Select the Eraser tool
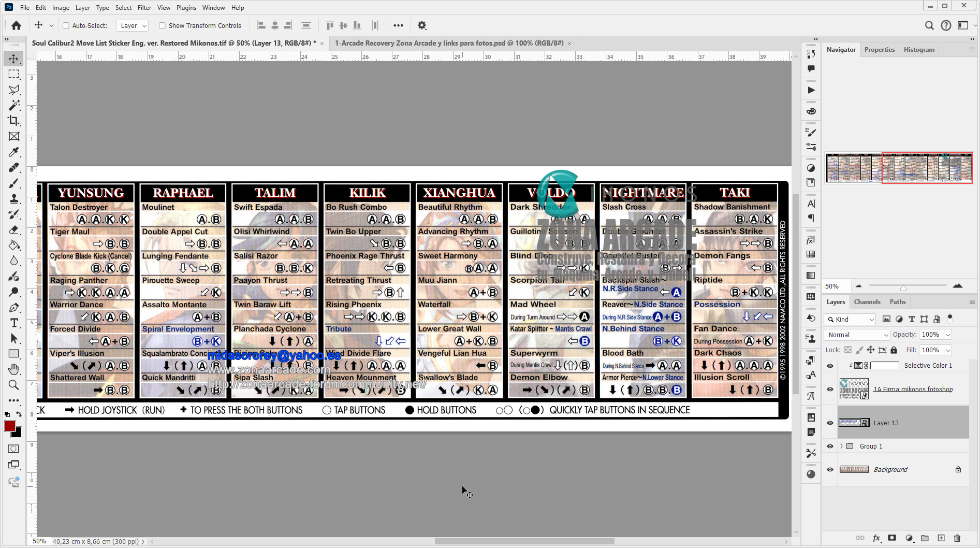This screenshot has width=980, height=548. tap(14, 229)
